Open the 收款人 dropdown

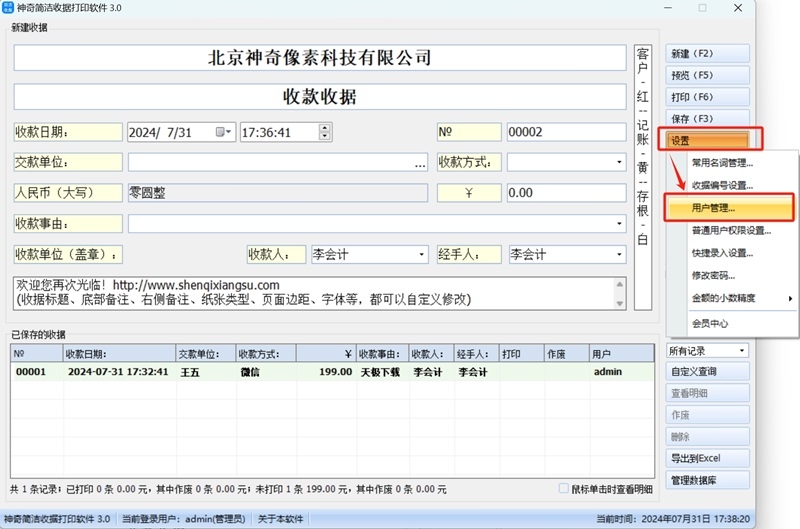tap(421, 254)
